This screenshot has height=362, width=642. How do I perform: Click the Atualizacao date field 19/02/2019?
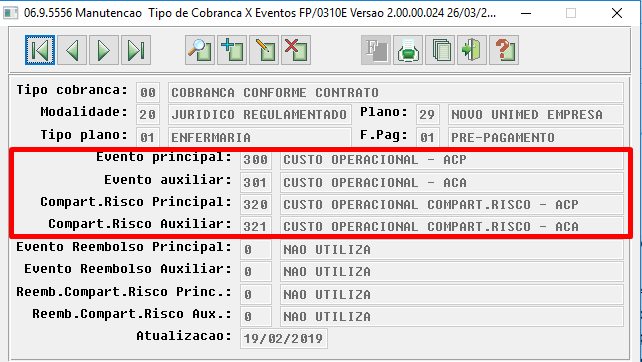click(284, 339)
